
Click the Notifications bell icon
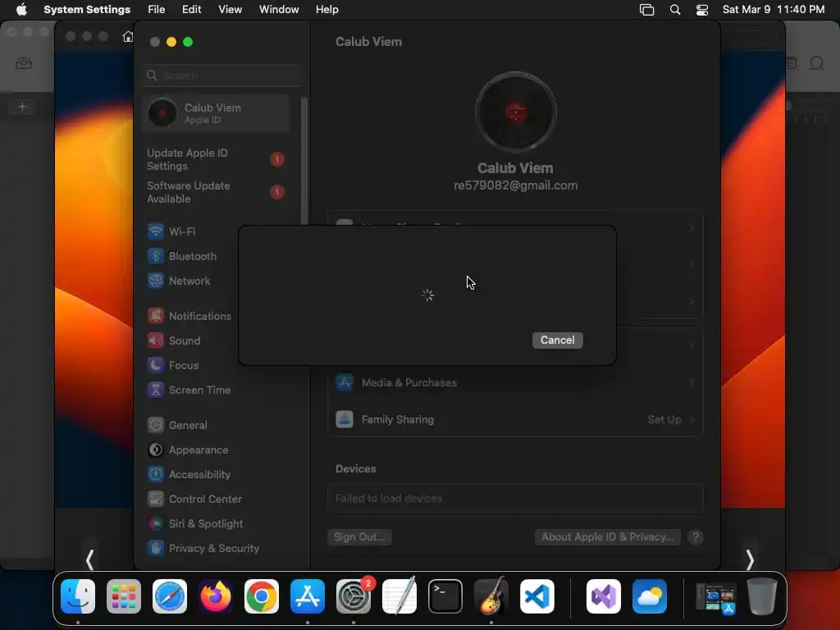(156, 316)
